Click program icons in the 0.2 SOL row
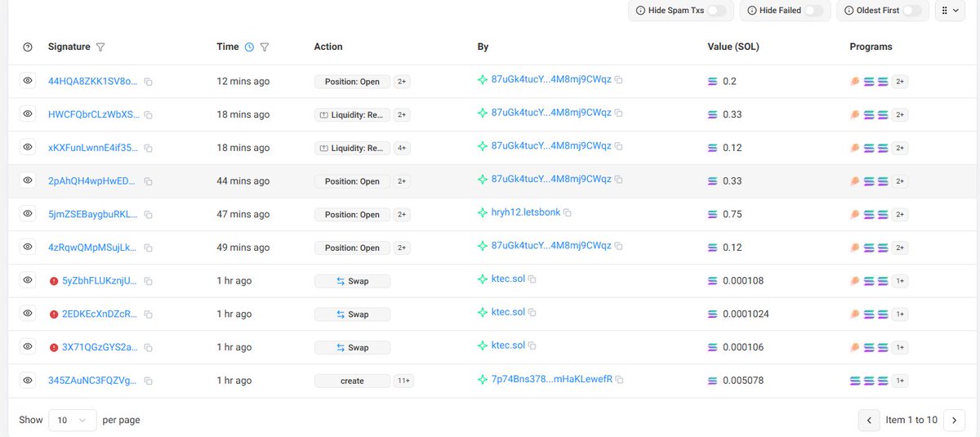 [869, 82]
